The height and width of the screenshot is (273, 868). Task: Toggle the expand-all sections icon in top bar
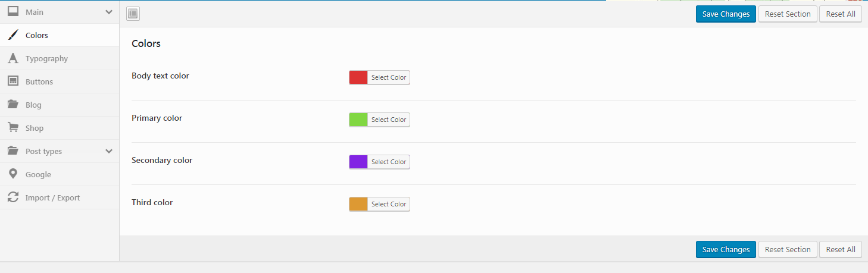click(x=133, y=14)
